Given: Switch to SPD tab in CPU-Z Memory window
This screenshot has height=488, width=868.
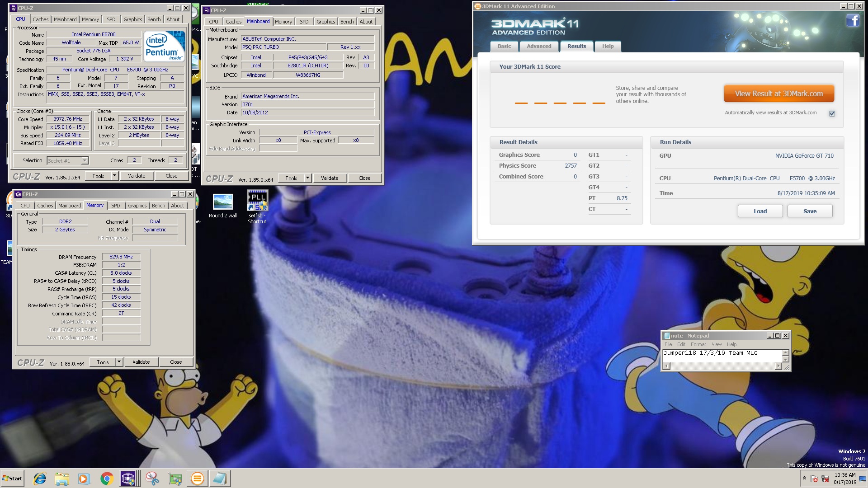Looking at the screenshot, I should (116, 206).
